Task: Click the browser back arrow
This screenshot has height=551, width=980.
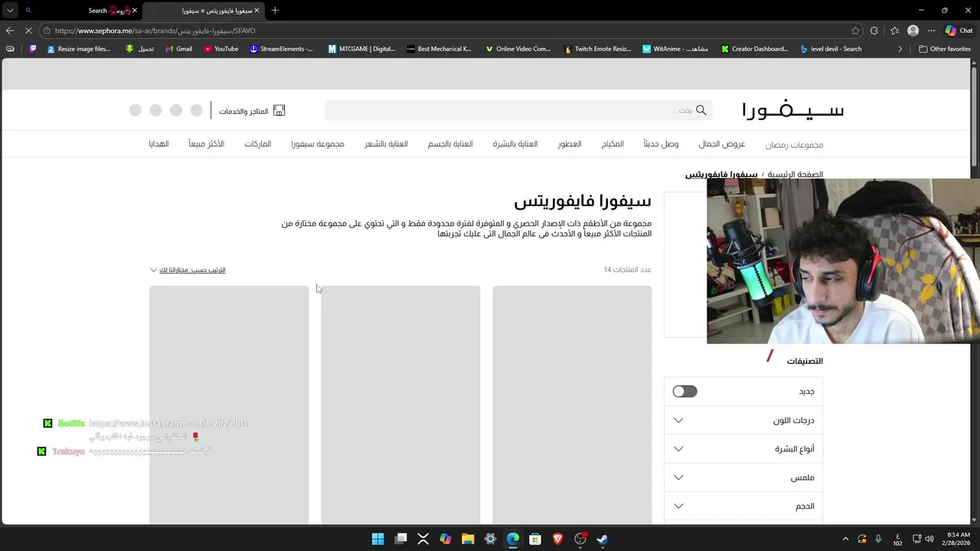Action: click(9, 31)
